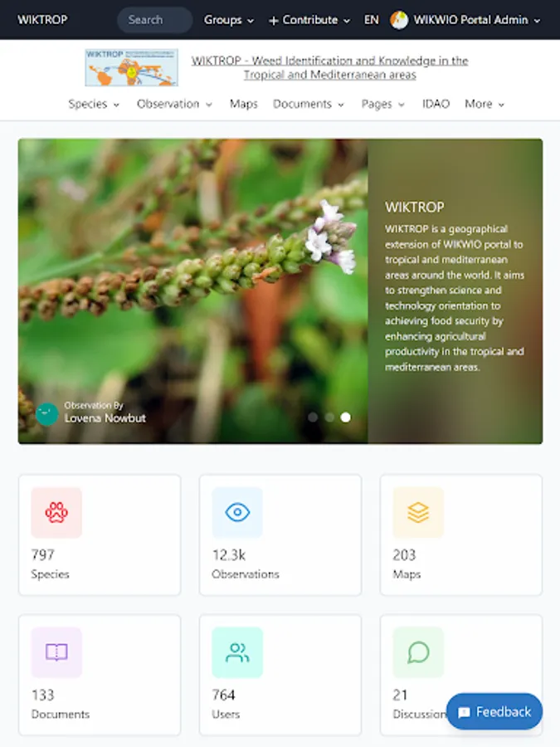This screenshot has width=560, height=747.
Task: Click the WIKWIO Portal Admin avatar icon
Action: coord(398,20)
